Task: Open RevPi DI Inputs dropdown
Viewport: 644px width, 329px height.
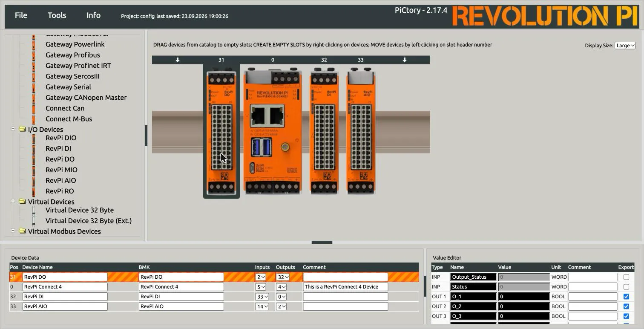Action: coord(262,297)
